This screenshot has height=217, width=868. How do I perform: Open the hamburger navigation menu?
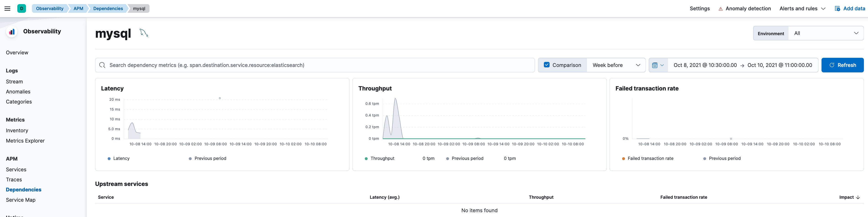click(x=8, y=8)
